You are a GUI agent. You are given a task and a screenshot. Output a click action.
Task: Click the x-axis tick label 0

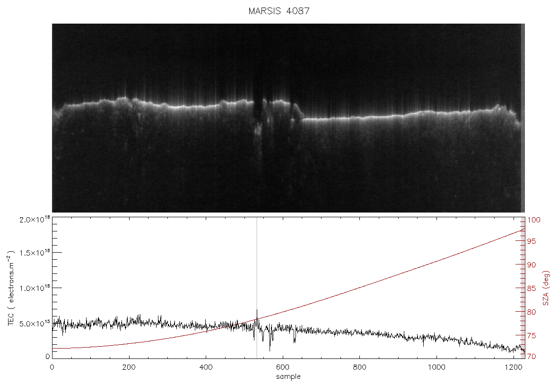click(52, 367)
